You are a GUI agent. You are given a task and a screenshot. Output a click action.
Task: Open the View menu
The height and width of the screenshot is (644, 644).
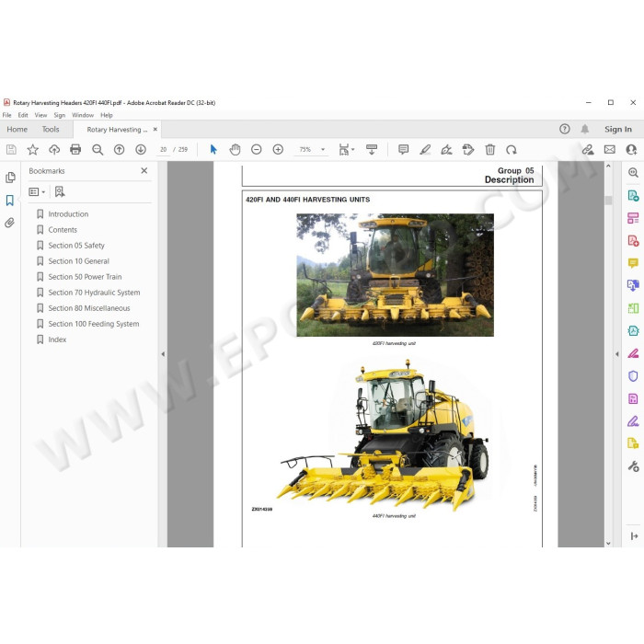pyautogui.click(x=40, y=115)
